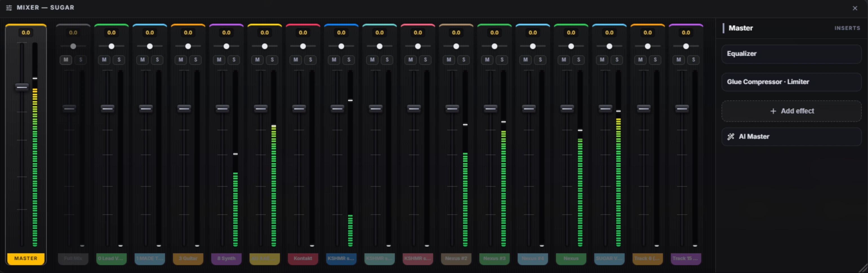Viewport: 868px width, 273px height.
Task: Select the green Nexus track label
Action: [x=571, y=259]
